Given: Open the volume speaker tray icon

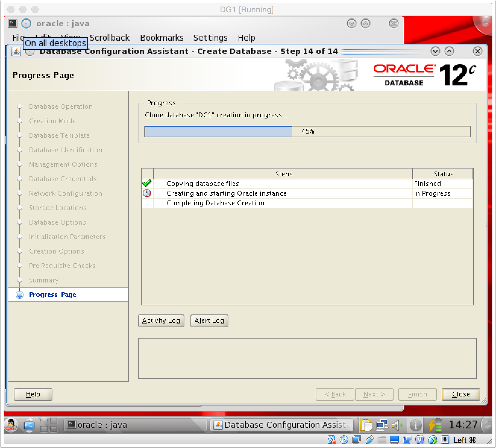Looking at the screenshot, I should coord(397,425).
